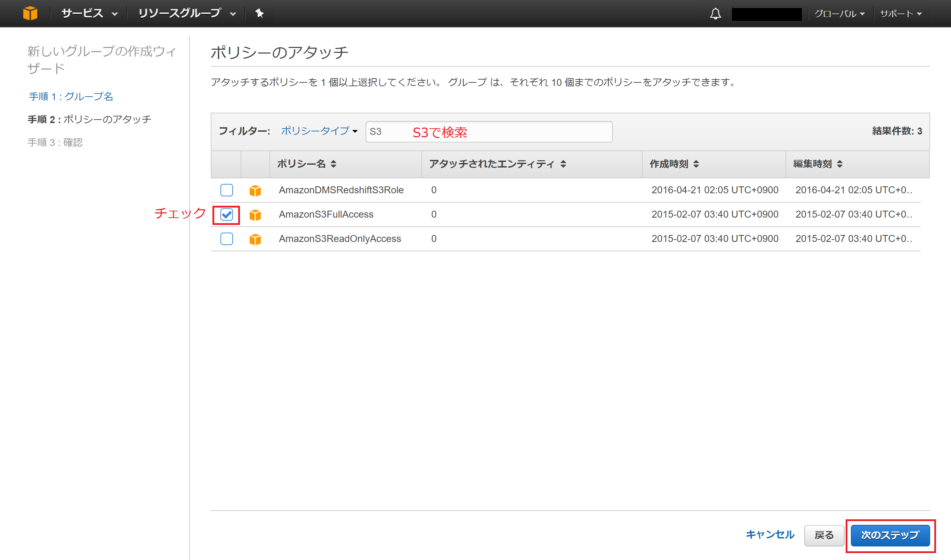This screenshot has width=951, height=560.
Task: Sort by 編集時刻 column arrows
Action: pos(839,164)
